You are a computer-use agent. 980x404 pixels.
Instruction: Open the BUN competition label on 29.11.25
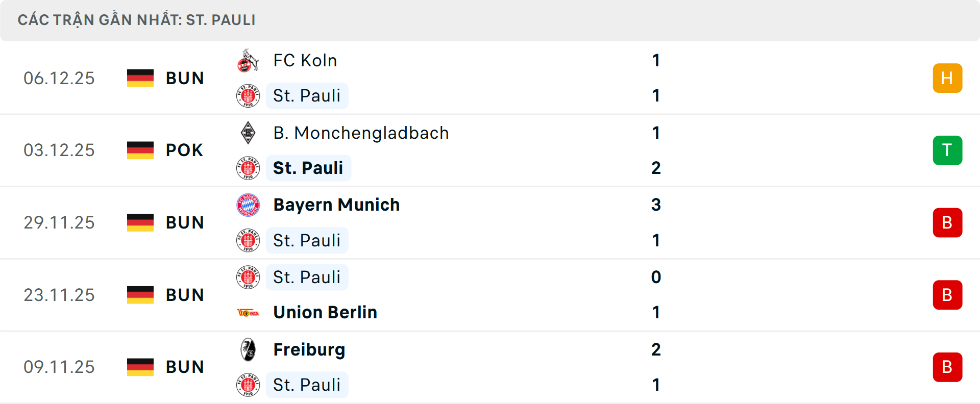coord(184,222)
